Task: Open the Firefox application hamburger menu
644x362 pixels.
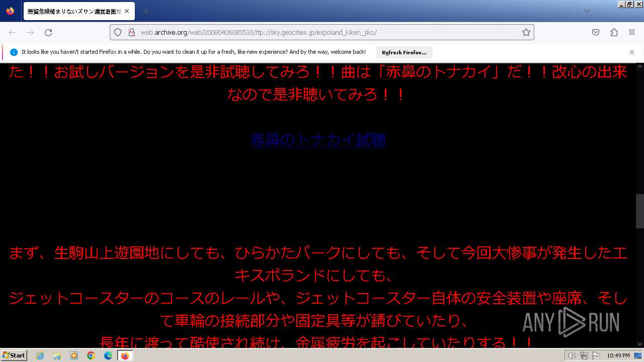Action: pyautogui.click(x=632, y=32)
